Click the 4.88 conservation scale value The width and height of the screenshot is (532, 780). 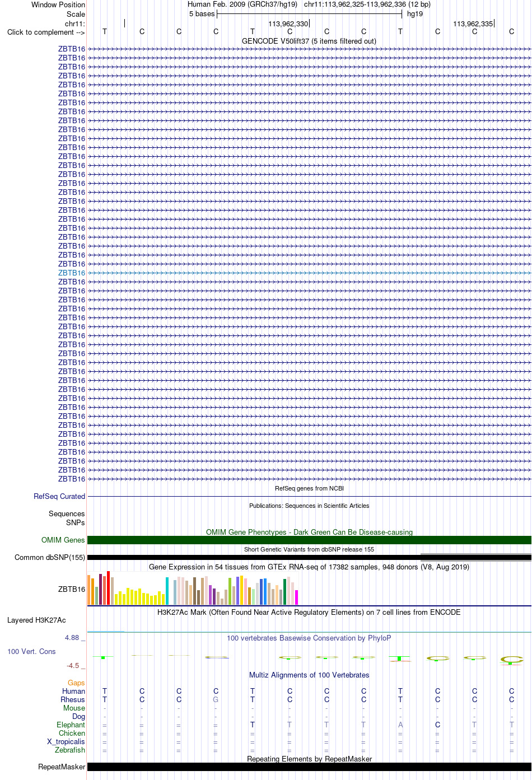pyautogui.click(x=72, y=638)
